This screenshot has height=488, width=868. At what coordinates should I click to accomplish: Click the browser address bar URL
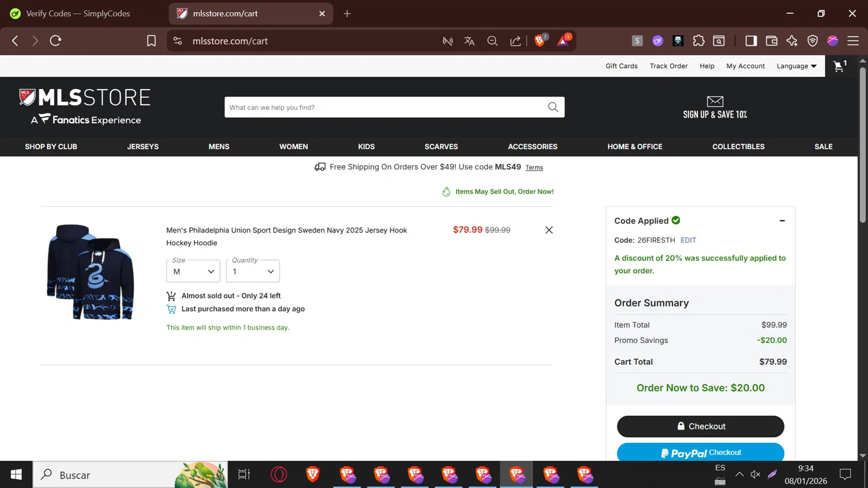[230, 41]
